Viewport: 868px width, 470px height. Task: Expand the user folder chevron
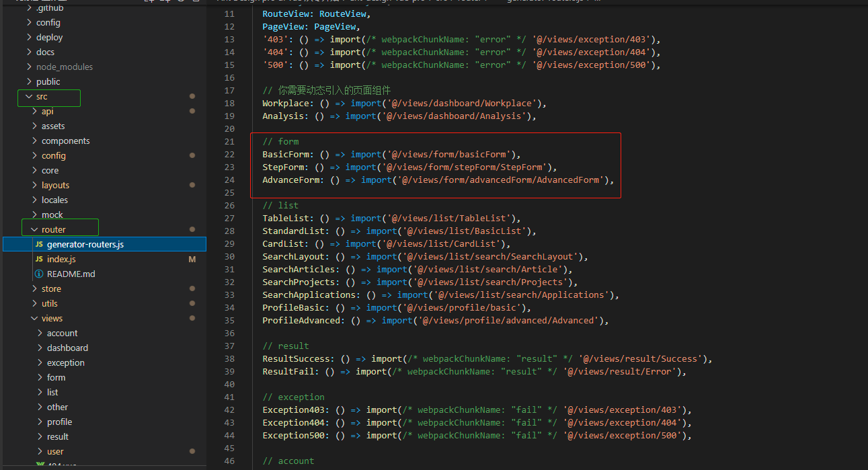click(x=40, y=451)
